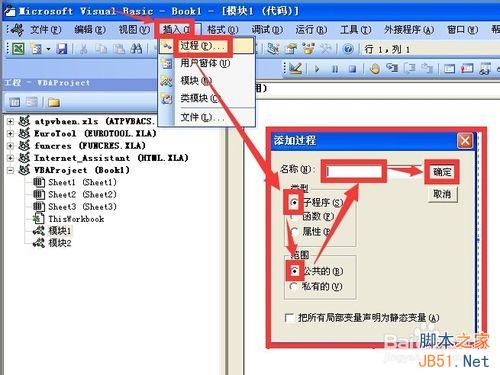Click the View Microsoft Excel toolbar icon
This screenshot has width=500, height=375.
point(18,49)
